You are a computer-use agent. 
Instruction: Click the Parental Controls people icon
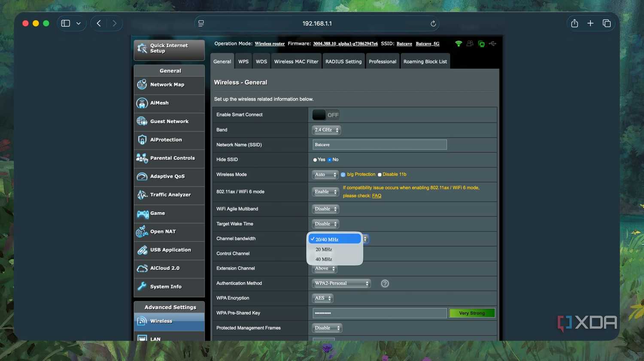click(142, 158)
